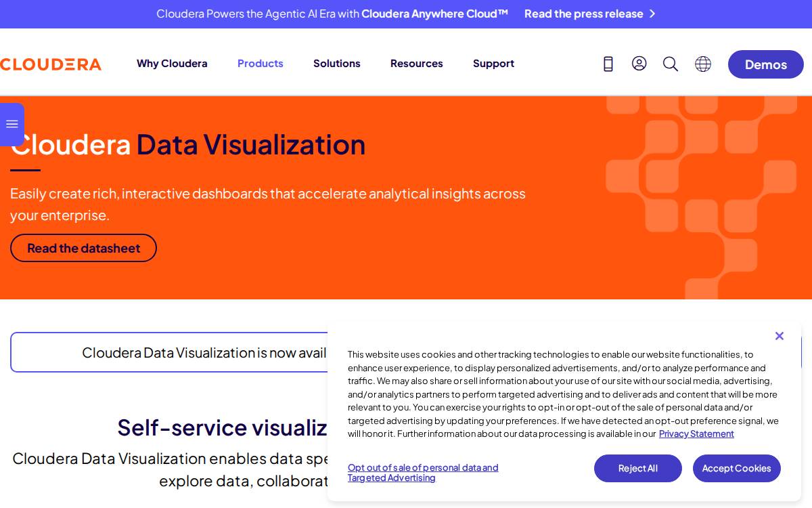Open the Privacy Statement link
This screenshot has height=508, width=812.
coord(696,433)
